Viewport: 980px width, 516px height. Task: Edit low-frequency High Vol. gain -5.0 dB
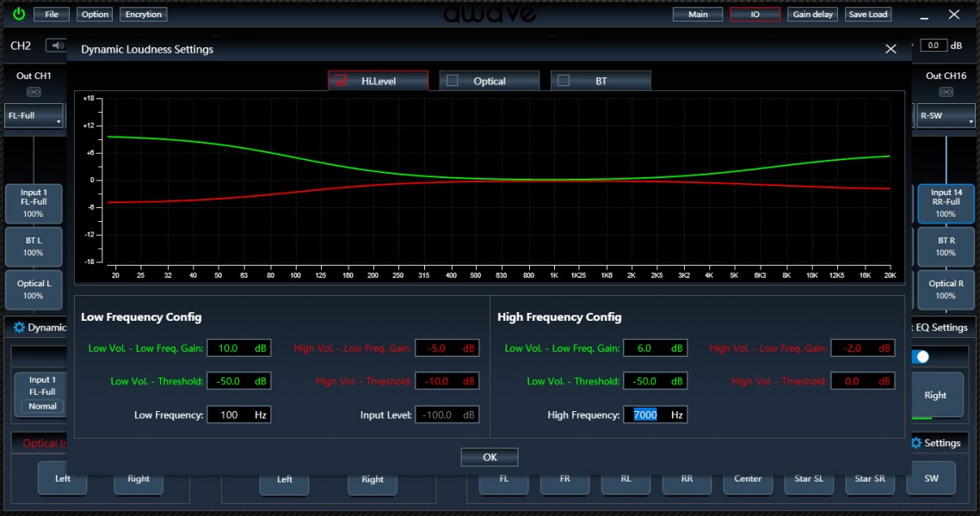tap(447, 348)
